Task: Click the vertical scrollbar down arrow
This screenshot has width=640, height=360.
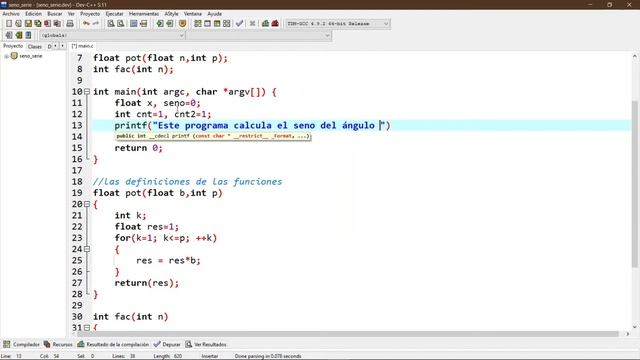Action: [x=635, y=327]
